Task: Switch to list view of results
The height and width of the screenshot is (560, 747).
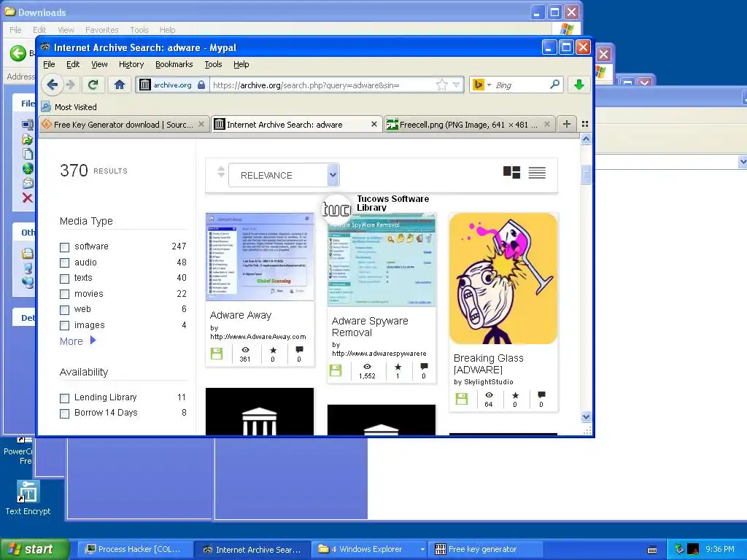Action: coord(537,172)
